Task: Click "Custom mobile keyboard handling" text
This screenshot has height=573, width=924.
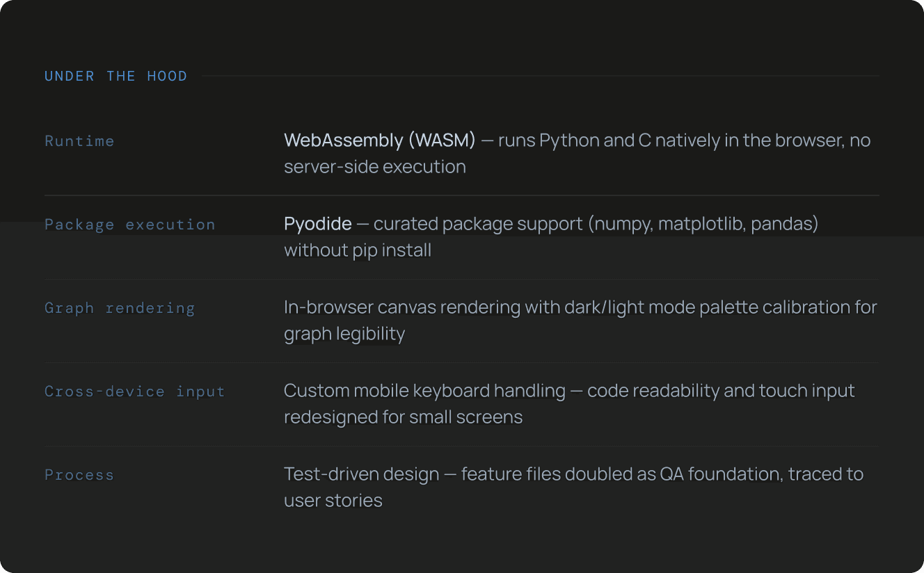Action: (424, 391)
